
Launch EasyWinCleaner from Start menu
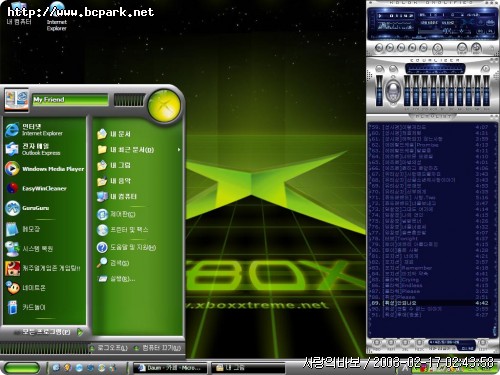point(44,188)
